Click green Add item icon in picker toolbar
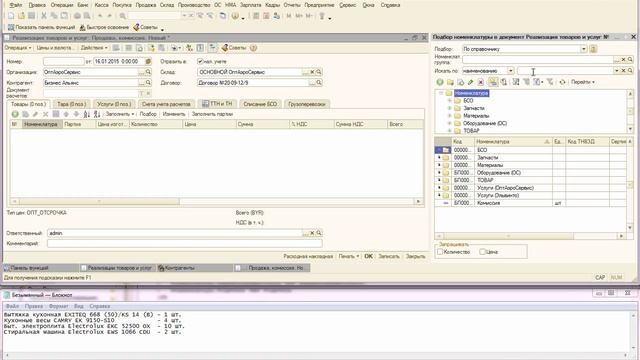Image resolution: width=640 pixels, height=360 pixels. 440,82
